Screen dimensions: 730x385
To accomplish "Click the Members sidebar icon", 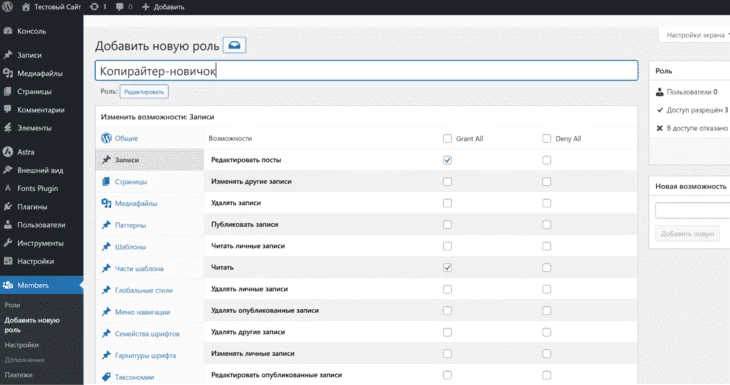I will coord(7,285).
